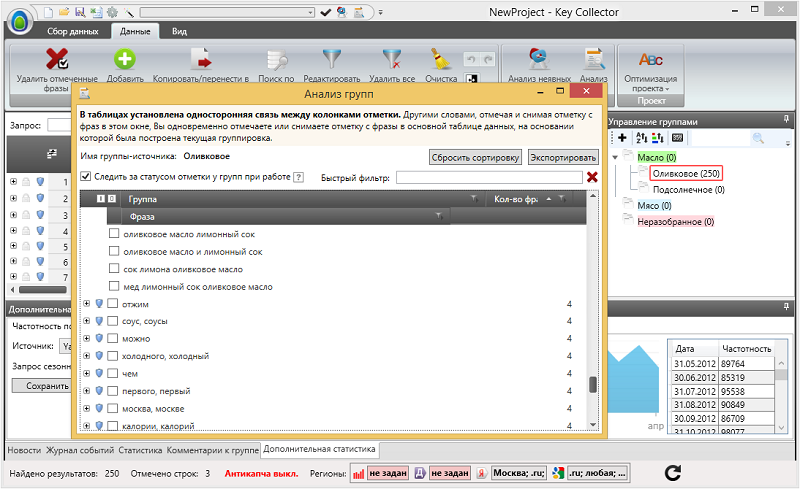The image size is (800, 489).
Task: Toggle the 'Следить за статусом отметки' checkbox
Action: coord(85,177)
